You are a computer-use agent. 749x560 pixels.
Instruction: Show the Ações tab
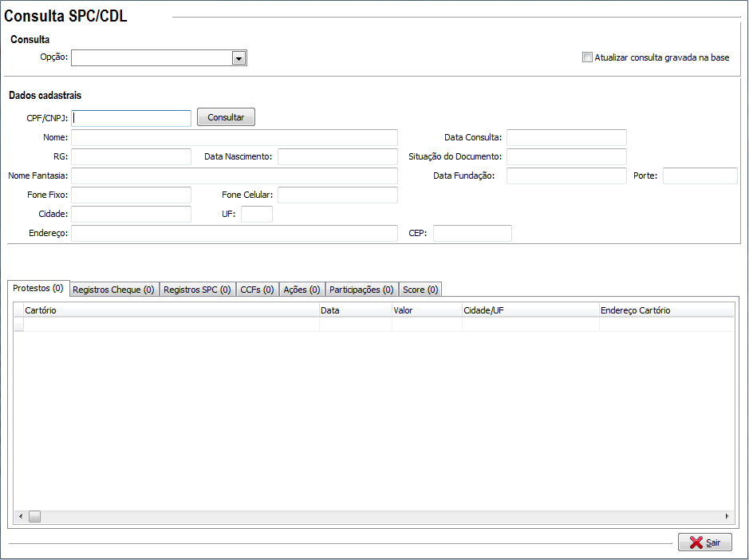[302, 290]
